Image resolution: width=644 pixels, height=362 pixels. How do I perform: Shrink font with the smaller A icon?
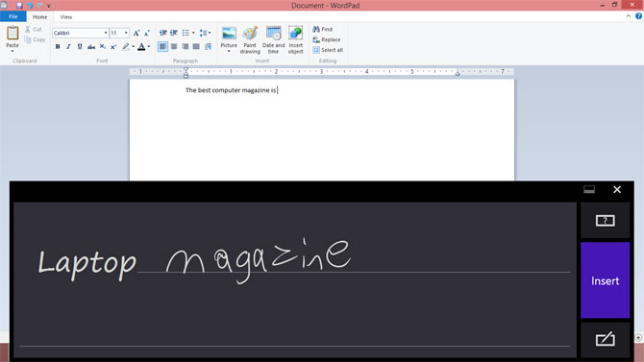click(x=147, y=33)
